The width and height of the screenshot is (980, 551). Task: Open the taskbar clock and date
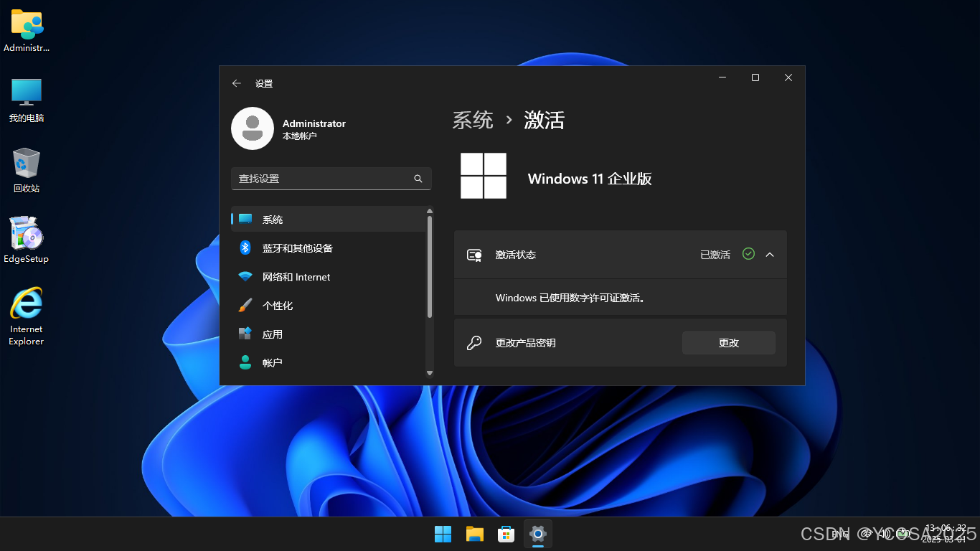[x=945, y=533]
